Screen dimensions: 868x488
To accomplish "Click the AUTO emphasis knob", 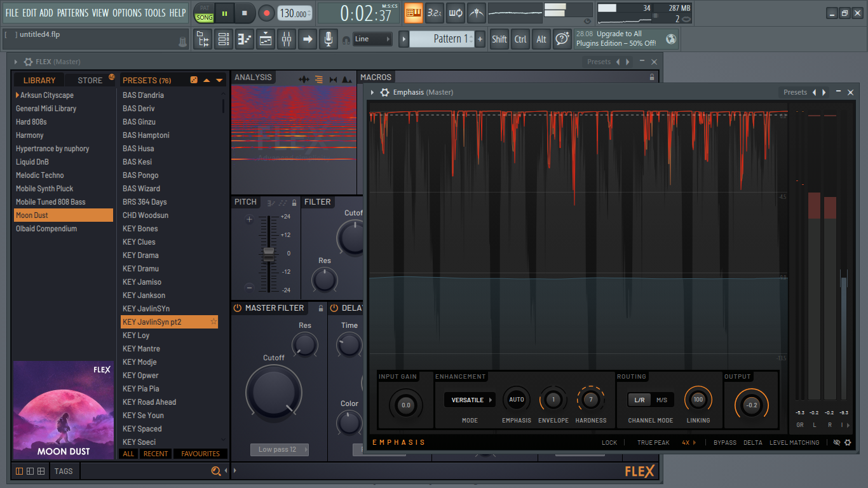I will click(x=517, y=400).
